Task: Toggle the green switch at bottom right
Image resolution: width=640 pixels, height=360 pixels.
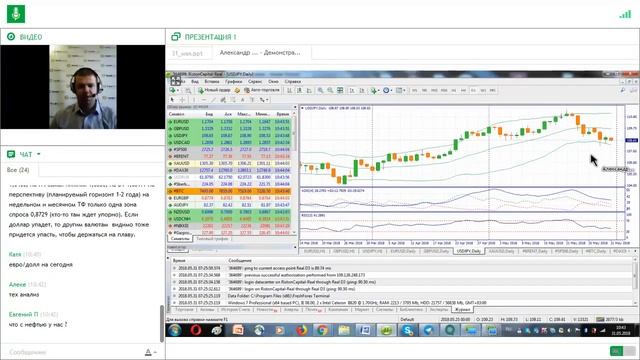Action: click(623, 351)
